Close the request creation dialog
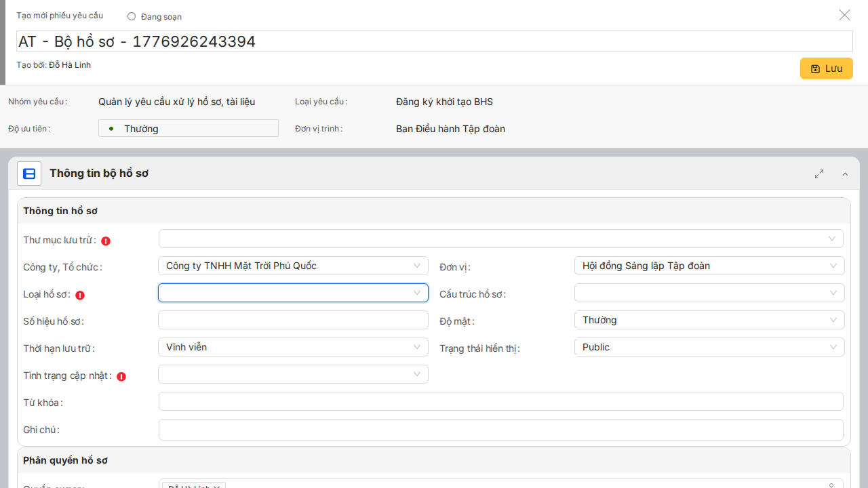 (844, 15)
